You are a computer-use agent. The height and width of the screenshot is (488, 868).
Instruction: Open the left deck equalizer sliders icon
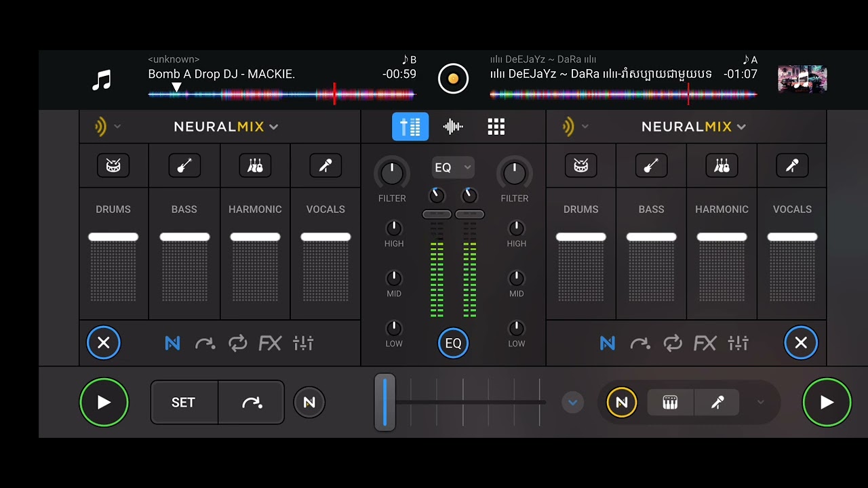pos(303,344)
